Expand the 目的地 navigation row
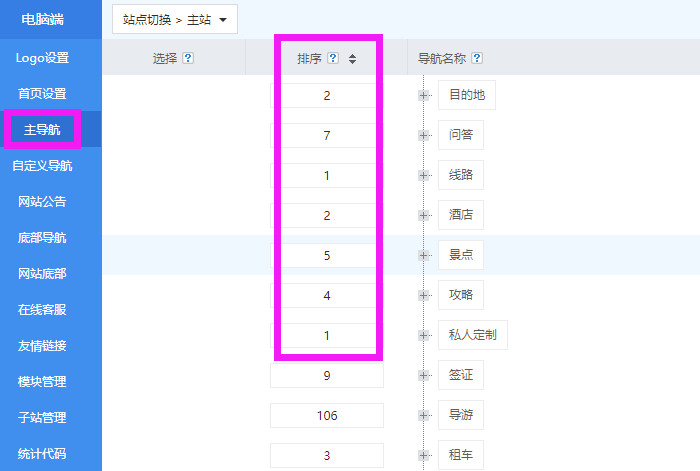The width and height of the screenshot is (700, 471). [424, 95]
